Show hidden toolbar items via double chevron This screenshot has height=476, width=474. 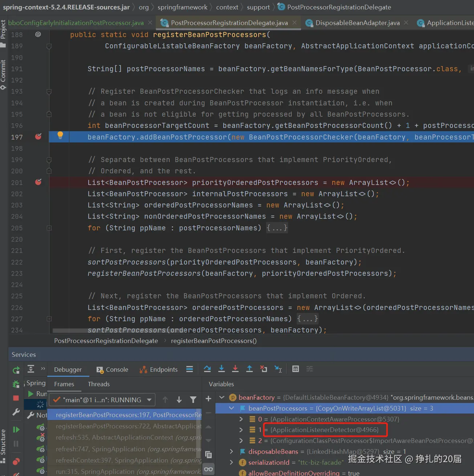point(43,369)
